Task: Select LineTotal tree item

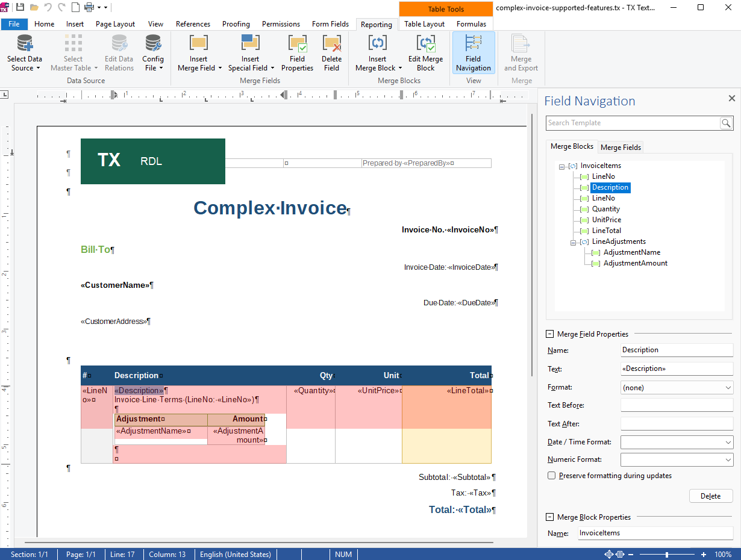Action: (x=607, y=231)
